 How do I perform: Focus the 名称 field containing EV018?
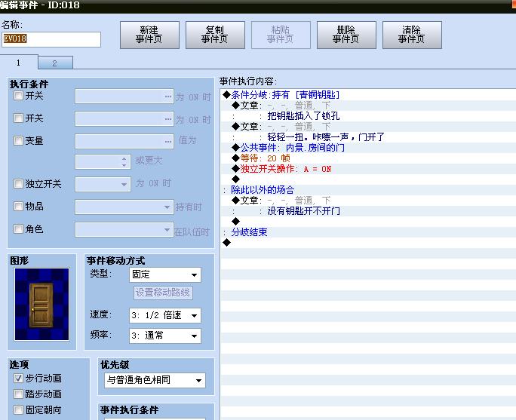(51, 39)
